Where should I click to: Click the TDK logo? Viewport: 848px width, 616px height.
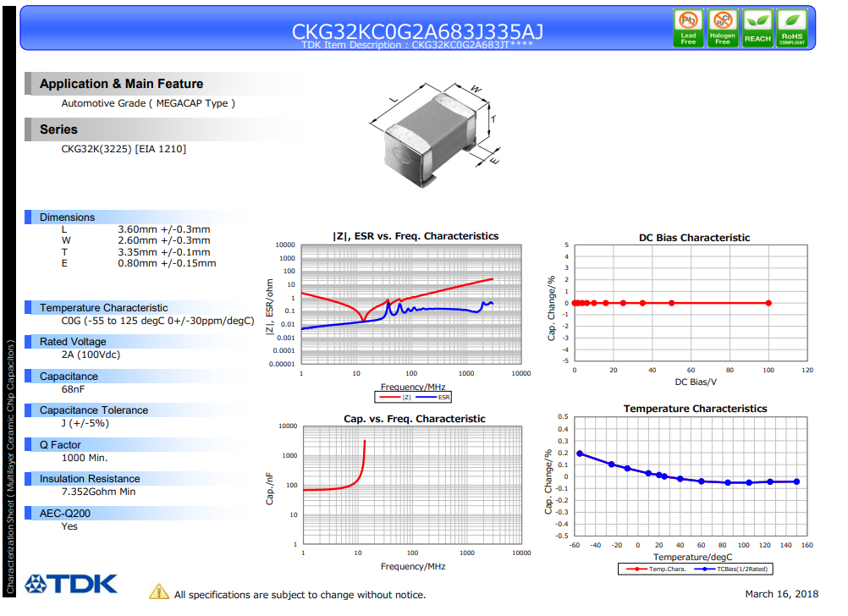(71, 584)
